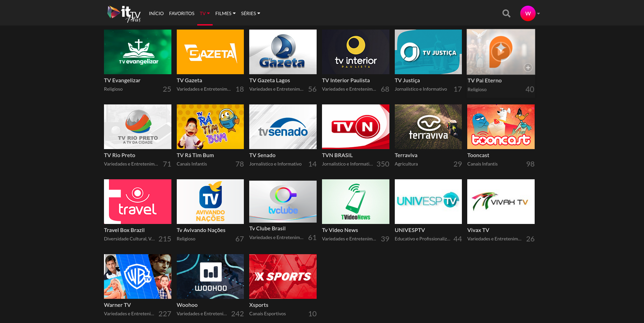
Task: Open TV Justiça channel thumbnail
Action: pyautogui.click(x=428, y=52)
